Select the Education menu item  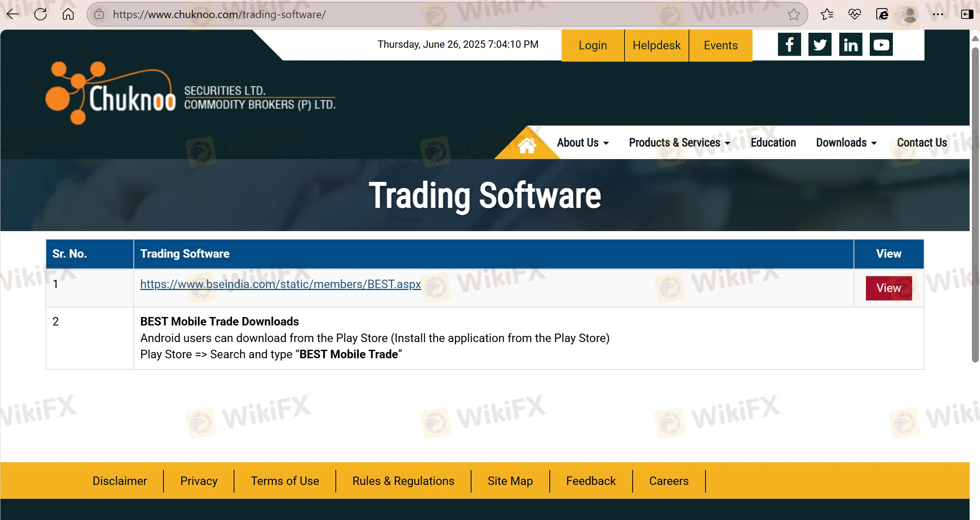pyautogui.click(x=773, y=143)
